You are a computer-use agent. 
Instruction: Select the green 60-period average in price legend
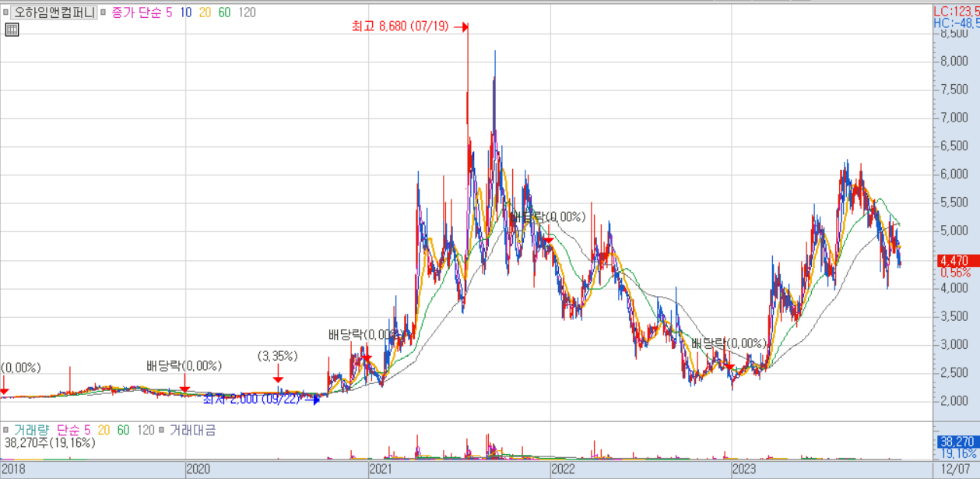(x=224, y=12)
